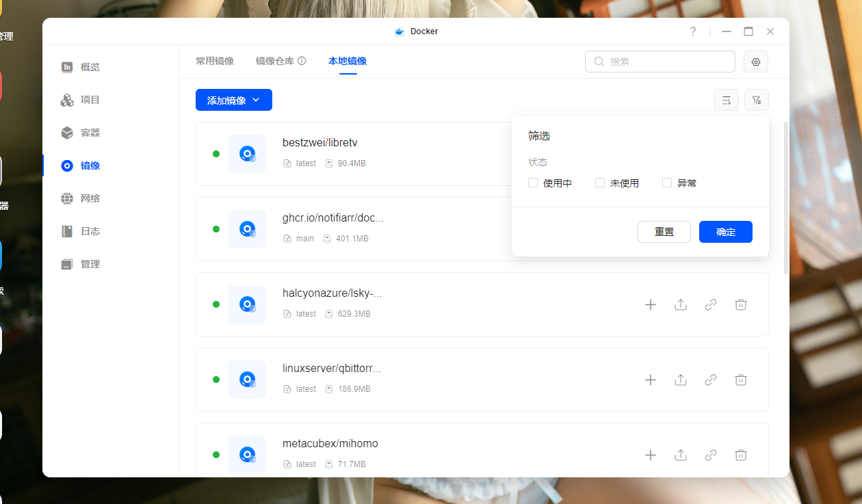Check the 异常 status checkbox
Image resolution: width=862 pixels, height=504 pixels.
tap(667, 183)
